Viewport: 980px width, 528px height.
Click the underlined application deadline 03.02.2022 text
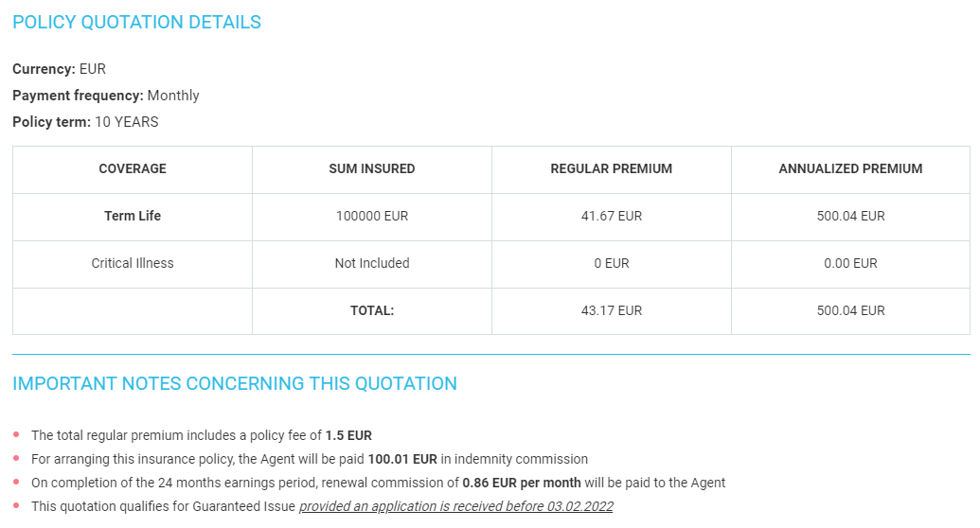[x=455, y=506]
